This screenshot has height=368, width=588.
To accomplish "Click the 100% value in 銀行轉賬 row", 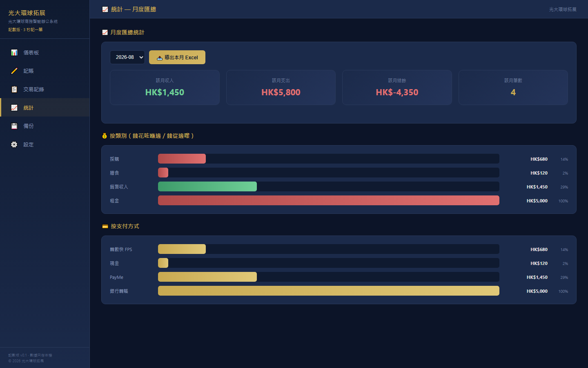I will [563, 291].
